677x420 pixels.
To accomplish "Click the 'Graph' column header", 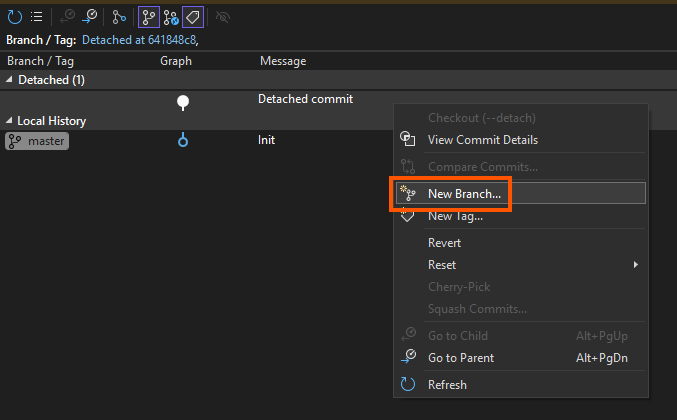I will 176,61.
